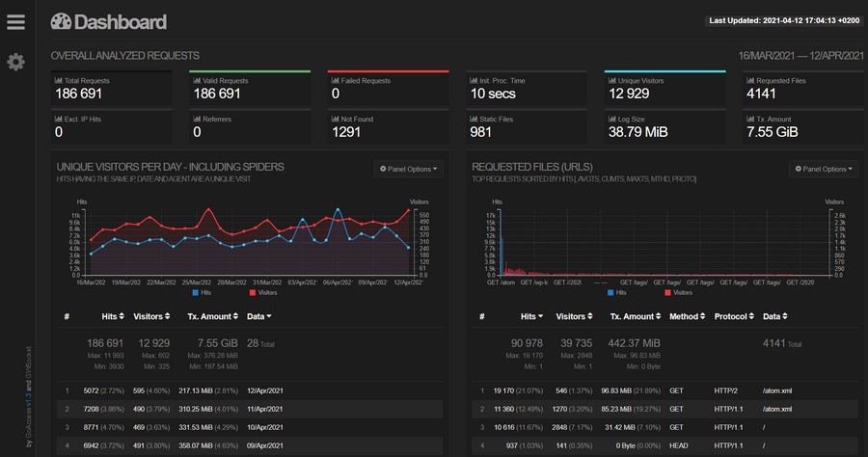
Task: Click the blue peak at 06/Apr in visitors chart
Action: (338, 209)
